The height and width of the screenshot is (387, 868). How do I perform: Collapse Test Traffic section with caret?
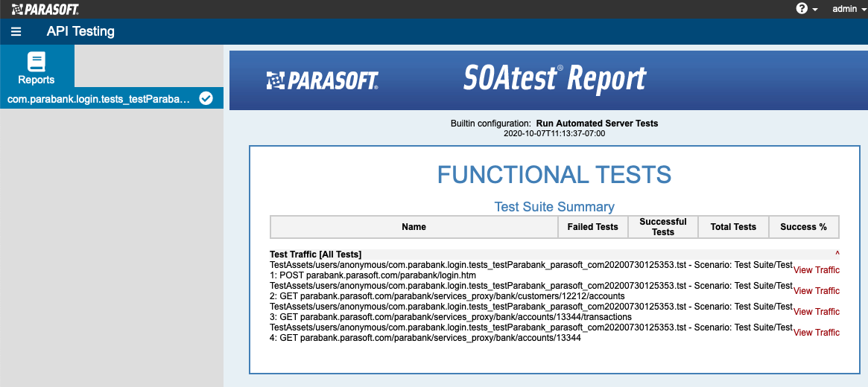click(837, 255)
